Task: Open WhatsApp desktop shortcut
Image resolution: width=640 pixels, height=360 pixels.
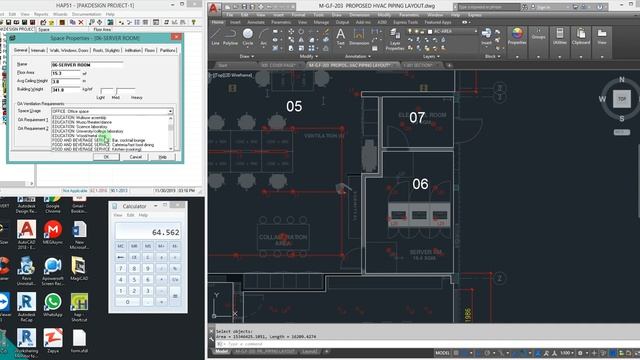Action: click(53, 305)
